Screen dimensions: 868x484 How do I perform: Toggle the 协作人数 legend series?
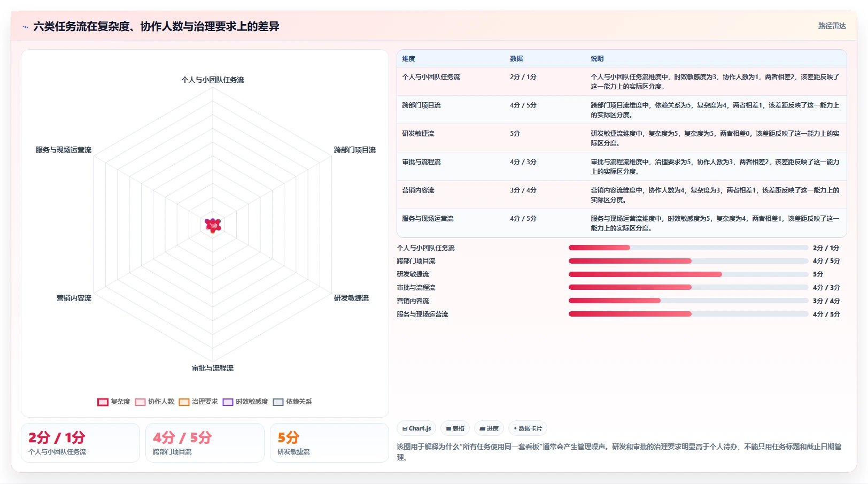coord(155,402)
